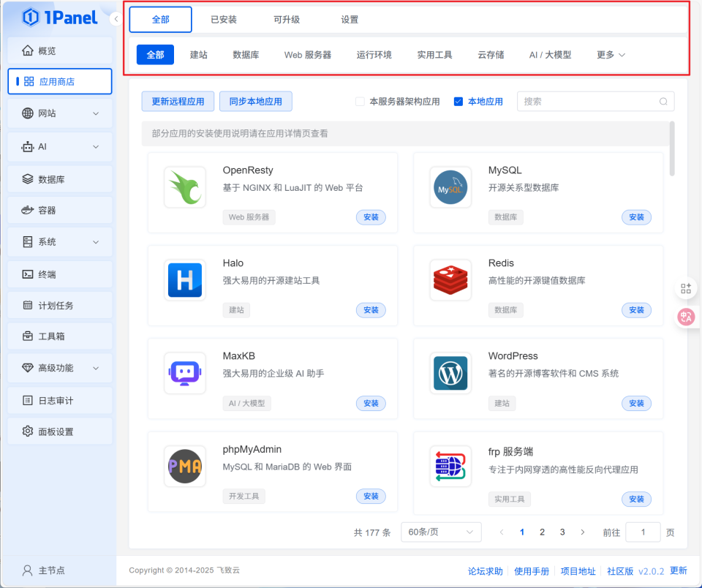Expand the 高级功能 sidebar submenu
Image resolution: width=702 pixels, height=588 pixels.
coord(96,368)
